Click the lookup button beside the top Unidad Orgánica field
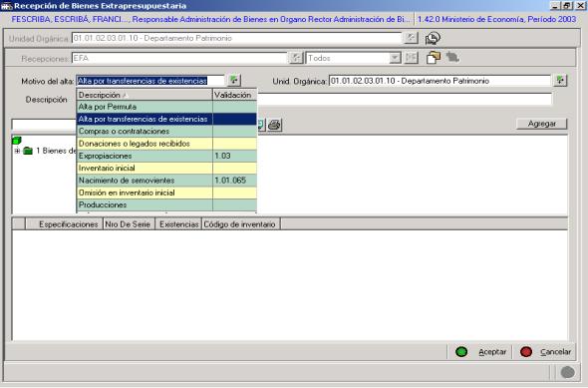588x388 pixels. click(x=411, y=38)
